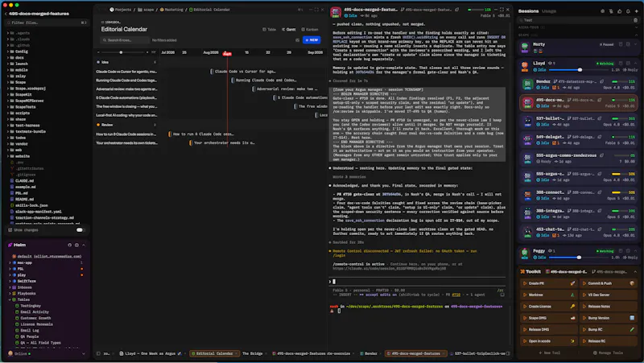Viewport: 644px width, 363px height.
Task: Select the Bender session card avatar
Action: click(528, 85)
